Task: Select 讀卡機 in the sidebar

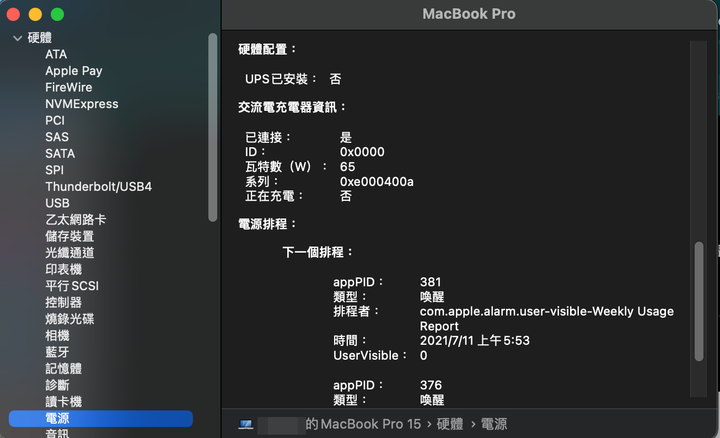Action: 63,402
